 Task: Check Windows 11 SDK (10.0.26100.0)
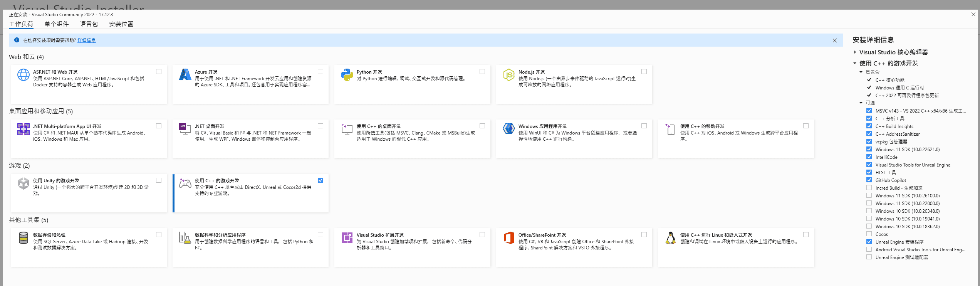[x=869, y=195]
